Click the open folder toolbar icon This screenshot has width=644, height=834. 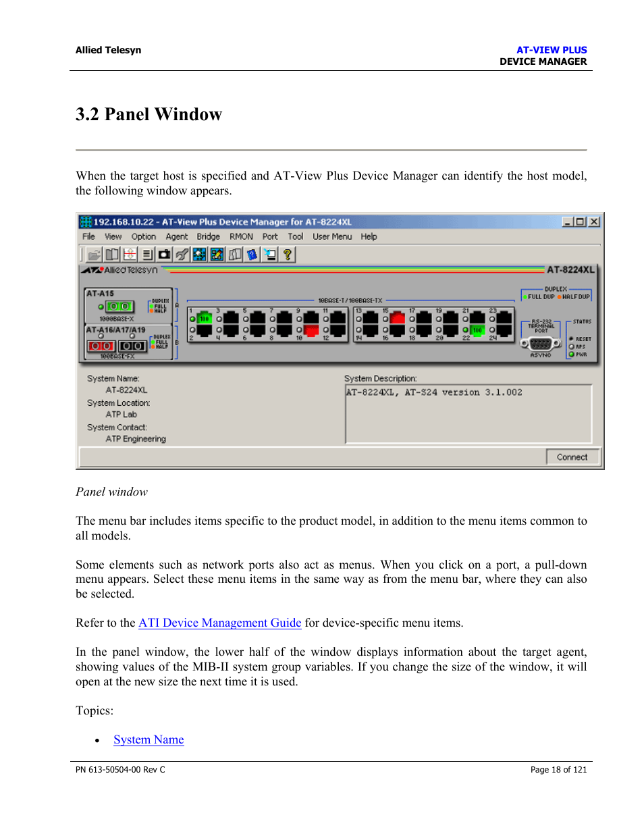(94, 255)
